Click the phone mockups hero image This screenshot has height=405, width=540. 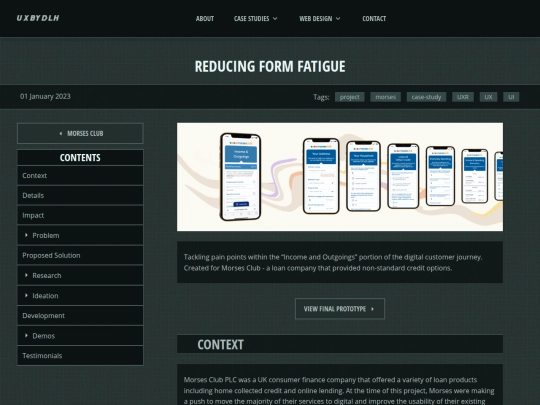[340, 177]
